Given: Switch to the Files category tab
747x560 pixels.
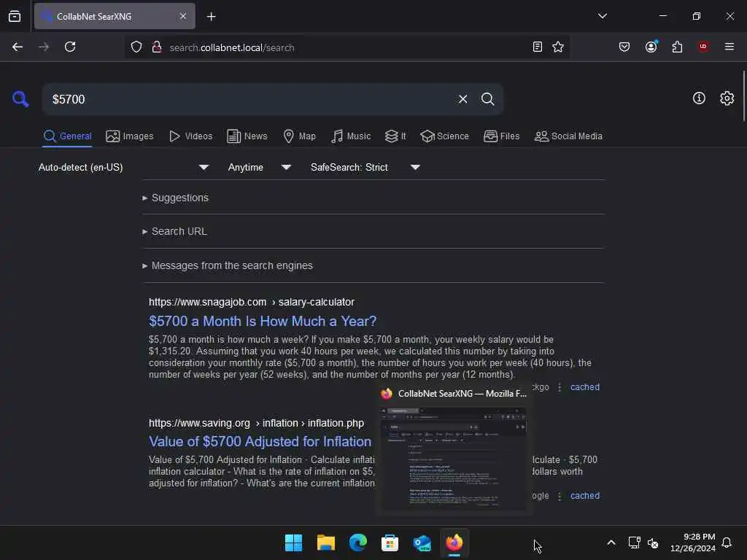Looking at the screenshot, I should tap(501, 136).
